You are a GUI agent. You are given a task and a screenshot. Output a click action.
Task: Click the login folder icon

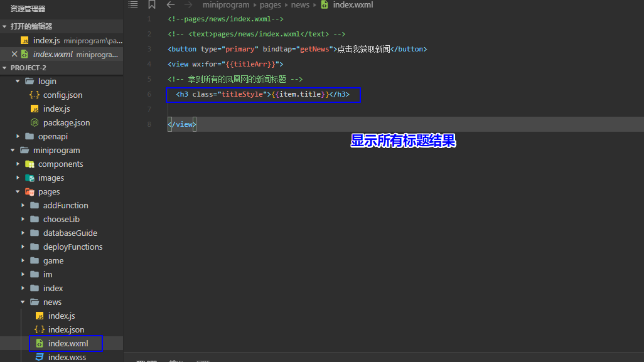click(30, 82)
